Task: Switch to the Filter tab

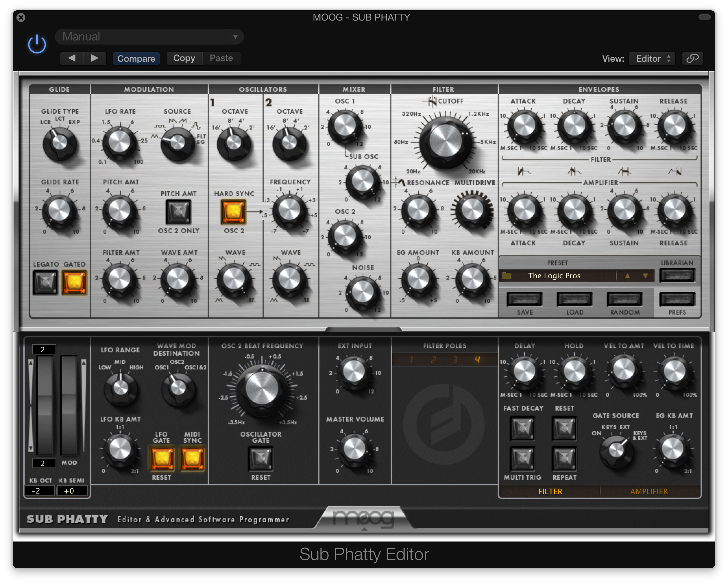Action: point(550,491)
